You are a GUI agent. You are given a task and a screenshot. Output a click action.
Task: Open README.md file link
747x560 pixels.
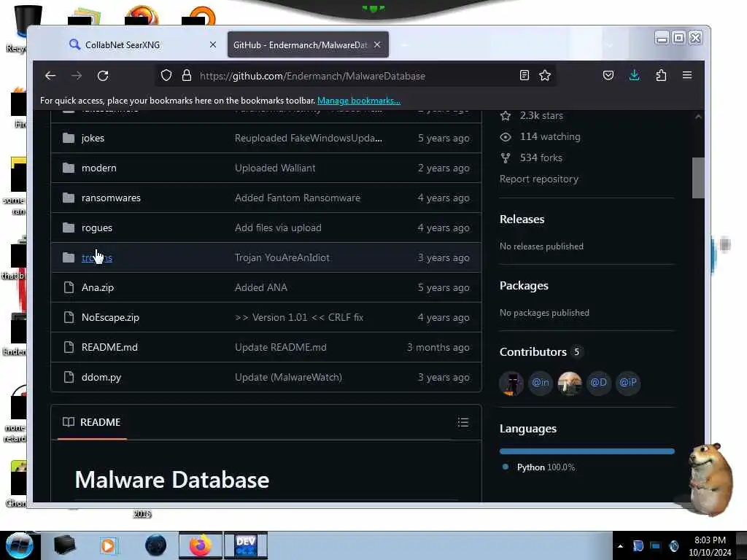click(x=109, y=347)
